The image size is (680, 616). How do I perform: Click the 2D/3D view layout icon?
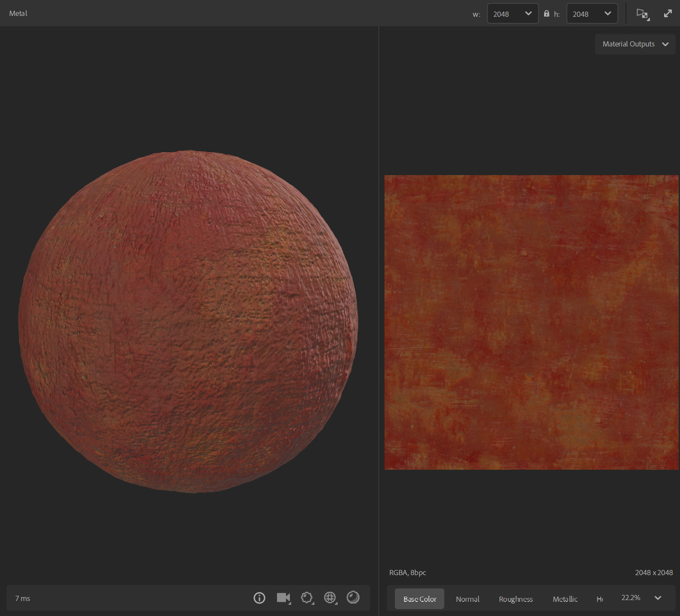point(642,14)
